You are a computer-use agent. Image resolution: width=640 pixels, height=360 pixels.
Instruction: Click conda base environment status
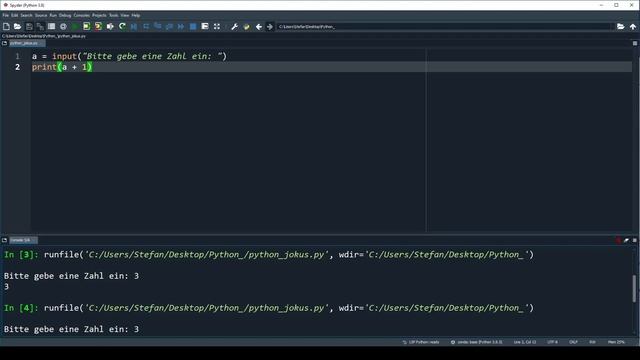(477, 342)
